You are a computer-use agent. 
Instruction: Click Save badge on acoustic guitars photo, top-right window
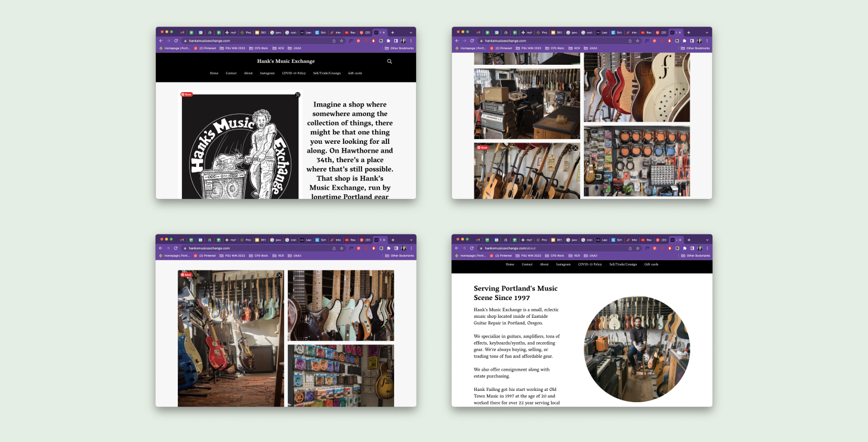tap(483, 147)
